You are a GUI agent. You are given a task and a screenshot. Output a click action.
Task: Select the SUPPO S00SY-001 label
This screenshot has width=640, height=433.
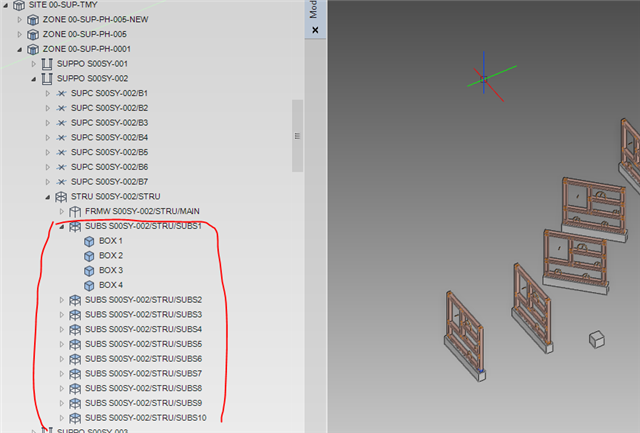92,63
